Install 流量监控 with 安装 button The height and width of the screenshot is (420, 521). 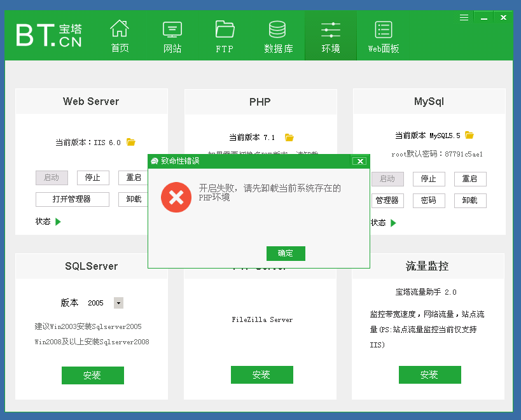(430, 375)
